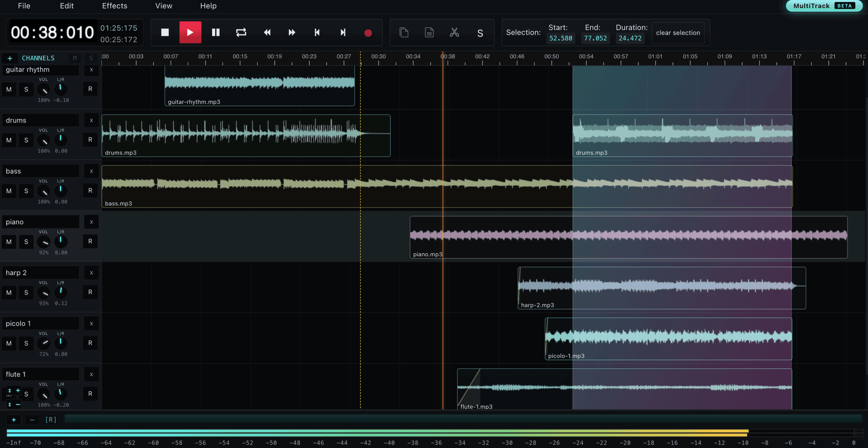Adjust the piano channel VOL knob

(x=44, y=242)
